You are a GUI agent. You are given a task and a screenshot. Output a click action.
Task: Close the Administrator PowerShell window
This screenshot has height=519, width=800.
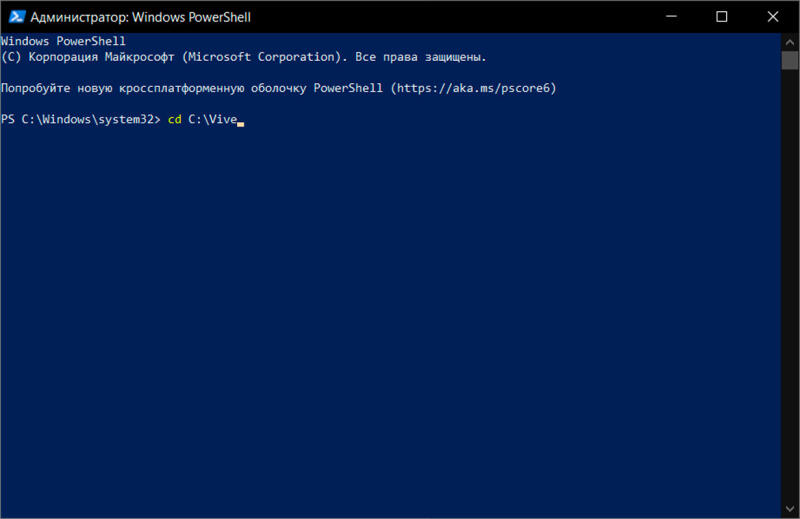click(772, 17)
